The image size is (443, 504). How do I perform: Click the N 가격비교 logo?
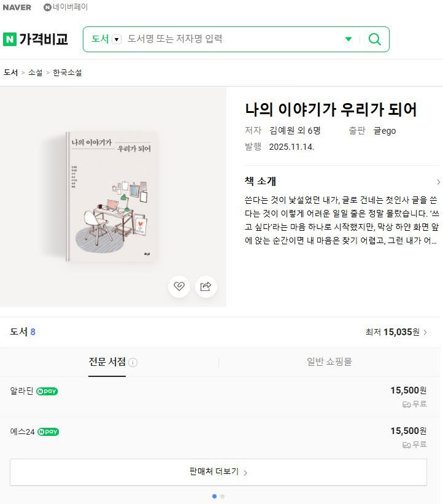tap(36, 39)
